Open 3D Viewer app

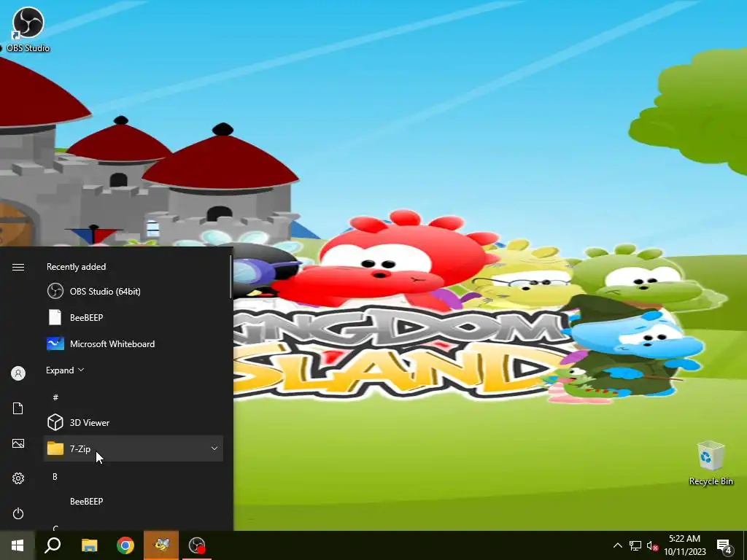point(133,422)
